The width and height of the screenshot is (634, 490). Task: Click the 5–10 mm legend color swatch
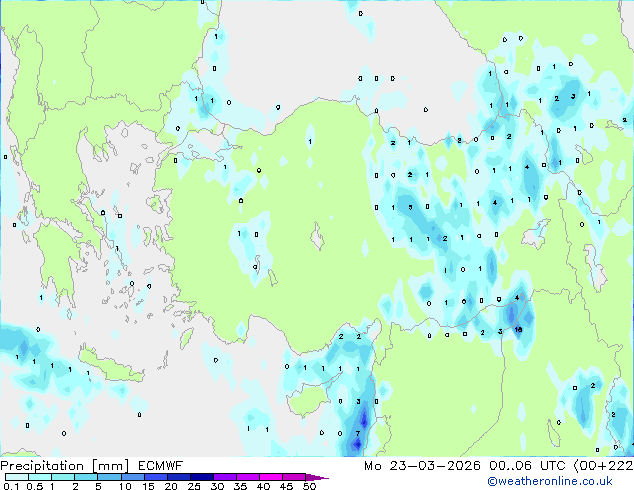coord(109,477)
